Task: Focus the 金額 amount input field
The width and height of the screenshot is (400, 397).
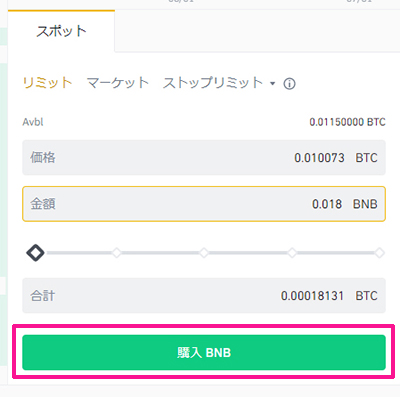Action: coord(204,204)
